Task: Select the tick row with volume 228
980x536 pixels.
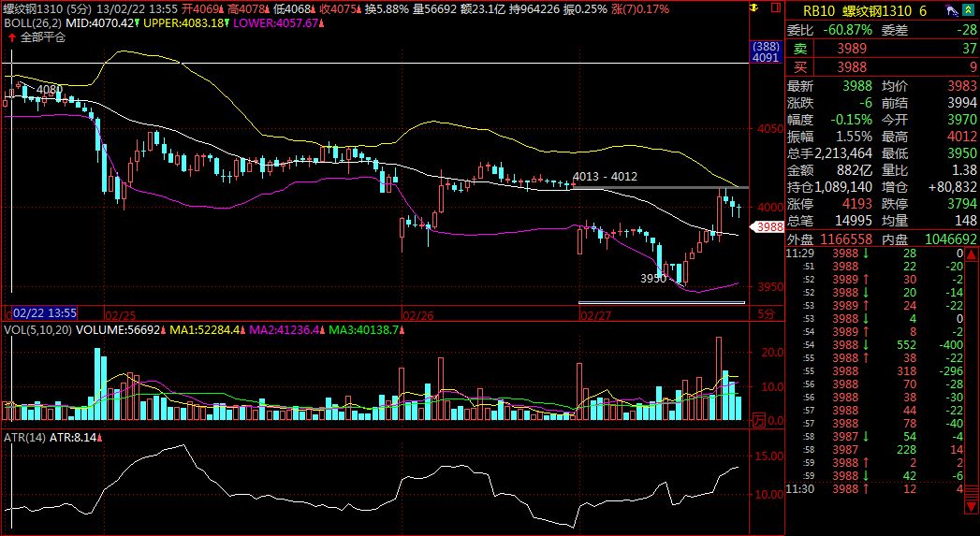Action: tap(875, 450)
